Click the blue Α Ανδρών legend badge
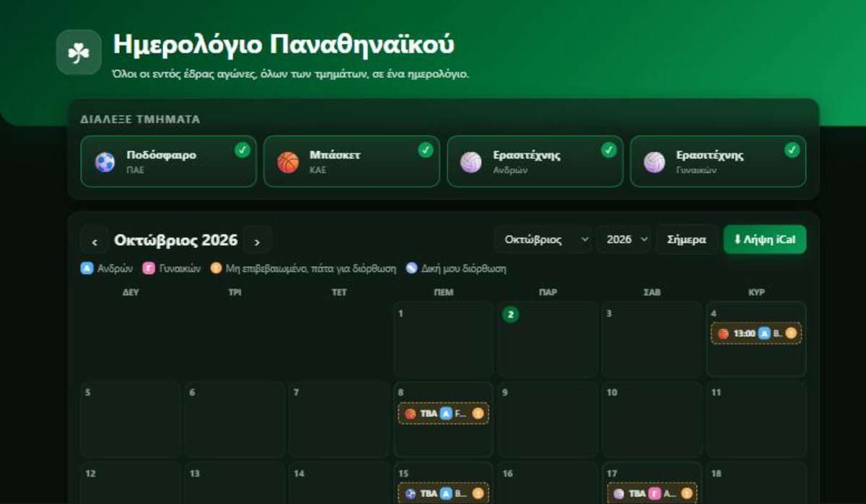The image size is (866, 504). pyautogui.click(x=87, y=268)
